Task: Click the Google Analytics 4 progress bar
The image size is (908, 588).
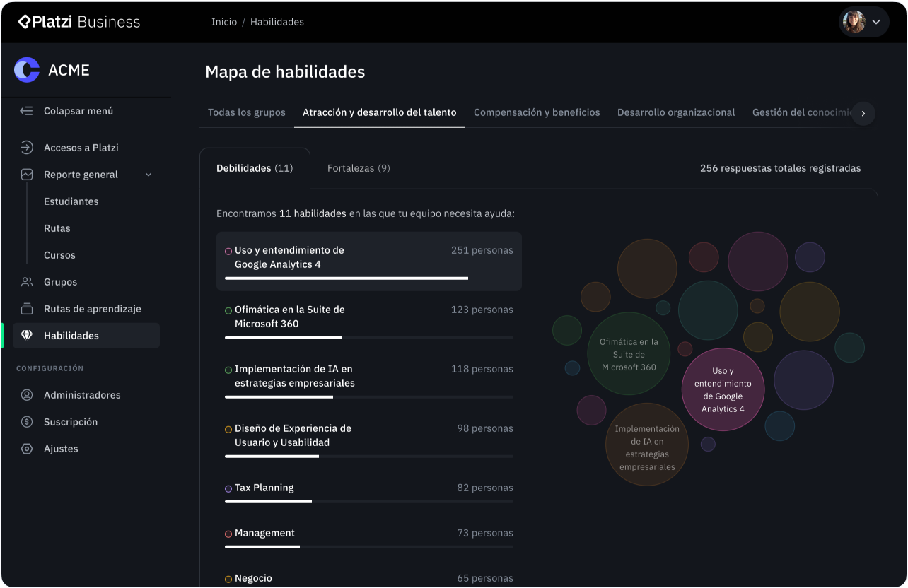Action: [369, 278]
